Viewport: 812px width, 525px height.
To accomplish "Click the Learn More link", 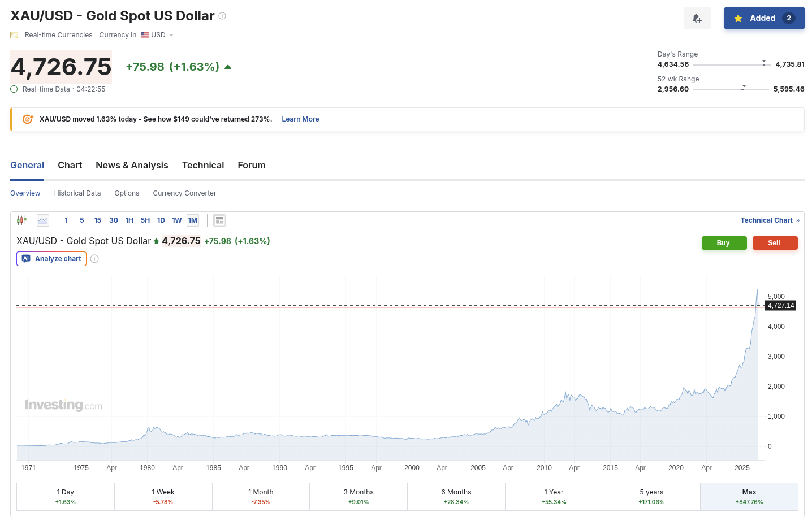I will [x=300, y=119].
